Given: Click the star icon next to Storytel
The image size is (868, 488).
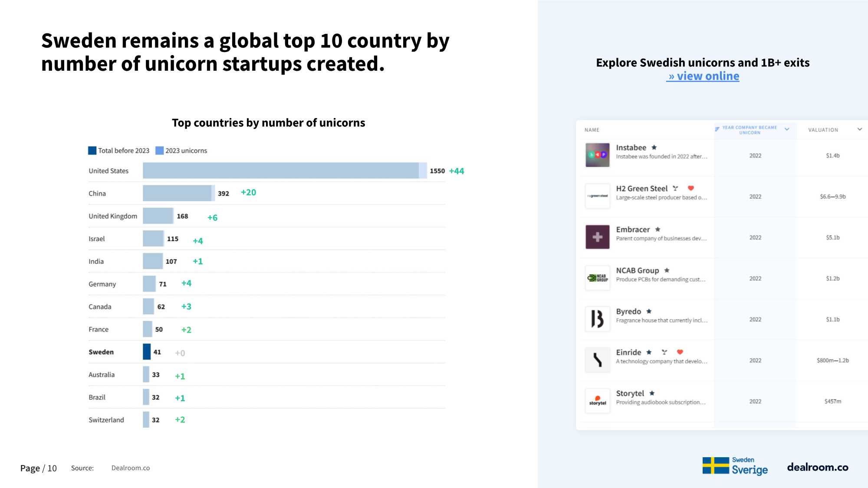Looking at the screenshot, I should (x=652, y=393).
